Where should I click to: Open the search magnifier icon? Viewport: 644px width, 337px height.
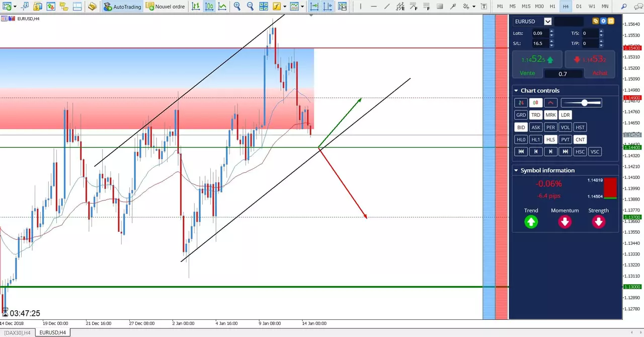click(624, 7)
